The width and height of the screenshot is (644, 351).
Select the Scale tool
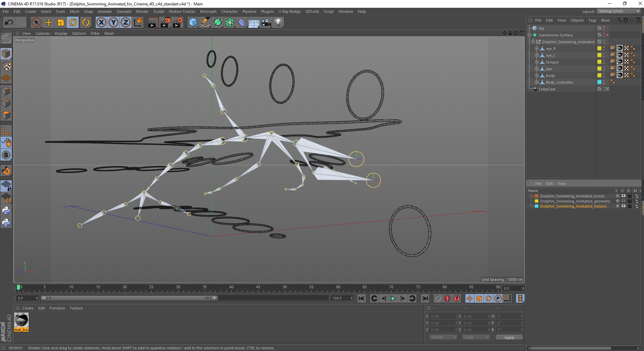click(x=61, y=23)
